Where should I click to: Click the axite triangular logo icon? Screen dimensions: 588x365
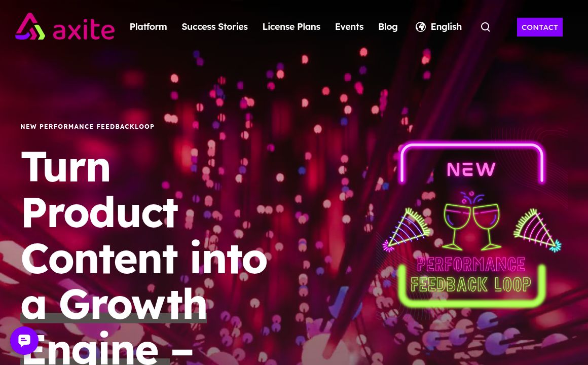pyautogui.click(x=30, y=26)
